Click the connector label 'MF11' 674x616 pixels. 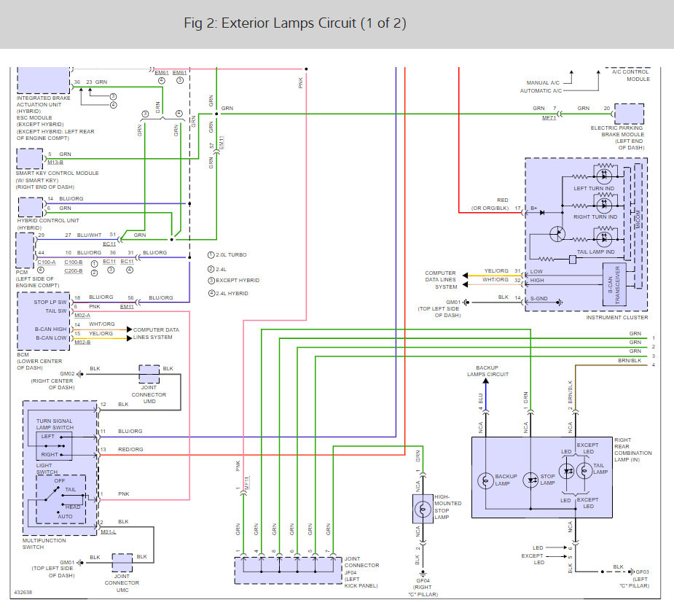click(247, 483)
